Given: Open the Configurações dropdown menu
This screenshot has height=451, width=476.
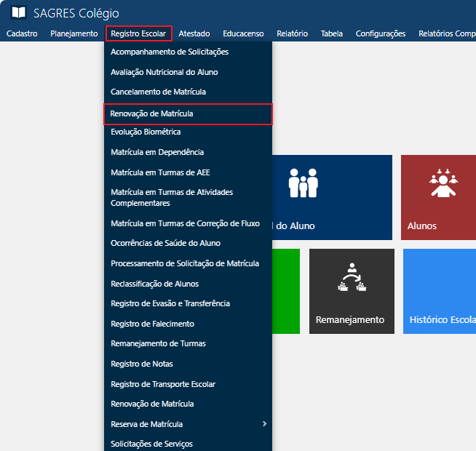Looking at the screenshot, I should (x=380, y=33).
